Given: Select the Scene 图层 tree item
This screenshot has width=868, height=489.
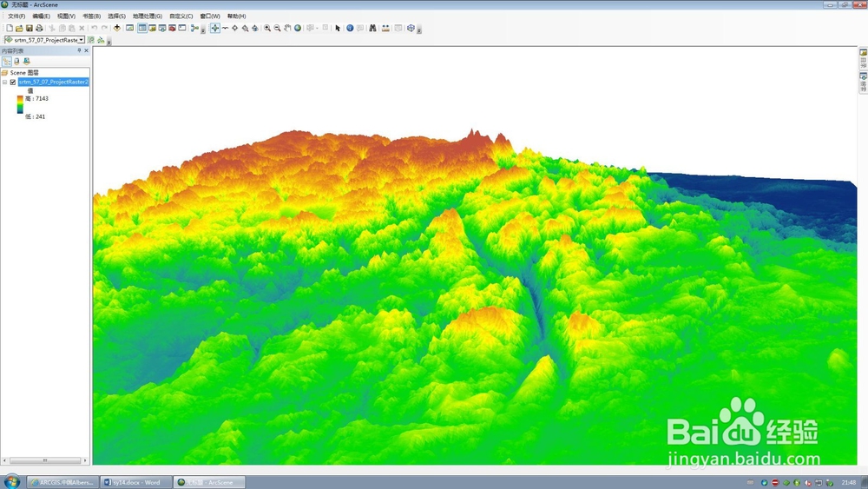Looking at the screenshot, I should [x=24, y=73].
